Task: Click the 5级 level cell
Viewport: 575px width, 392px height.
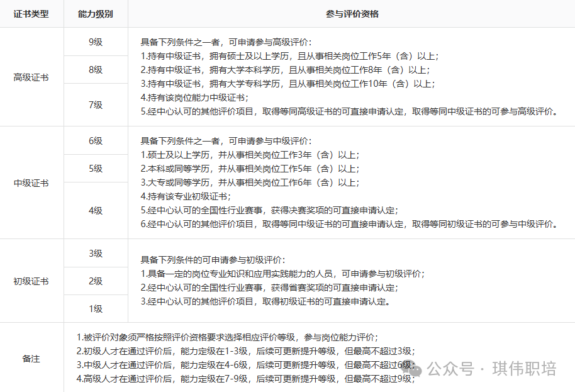Action: click(x=96, y=169)
